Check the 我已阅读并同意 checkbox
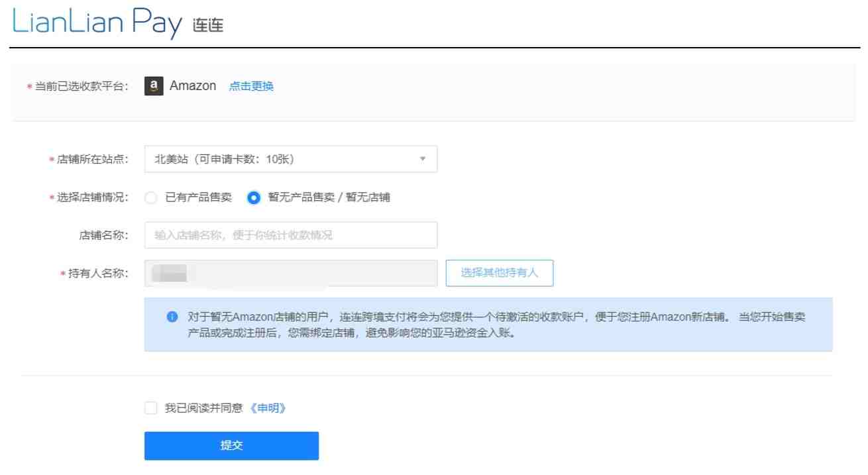The width and height of the screenshot is (868, 475). (151, 408)
